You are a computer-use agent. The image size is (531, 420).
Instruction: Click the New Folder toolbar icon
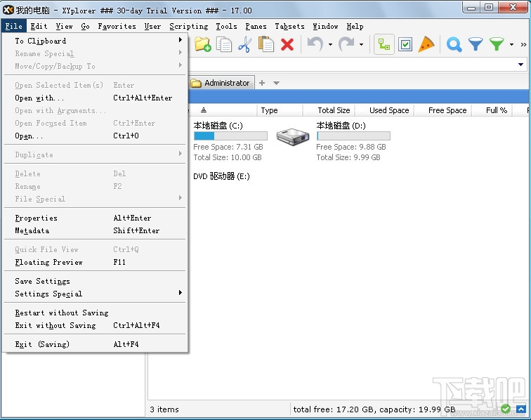[x=203, y=44]
